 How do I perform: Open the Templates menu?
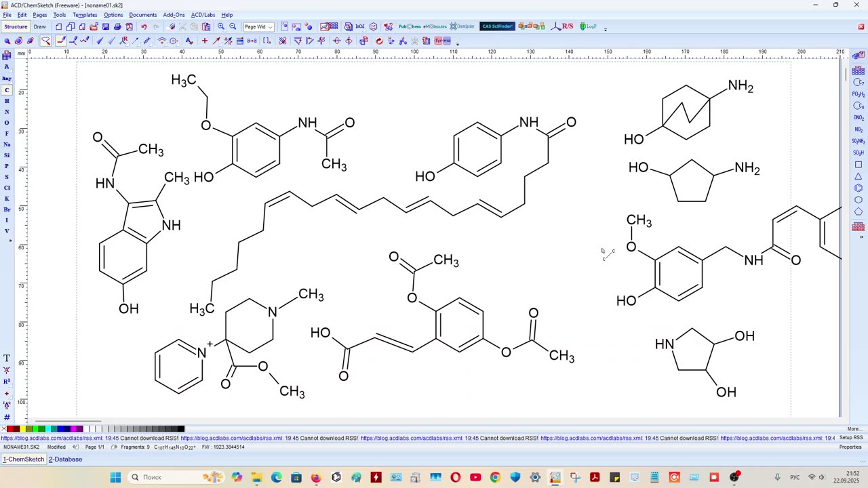(x=85, y=15)
